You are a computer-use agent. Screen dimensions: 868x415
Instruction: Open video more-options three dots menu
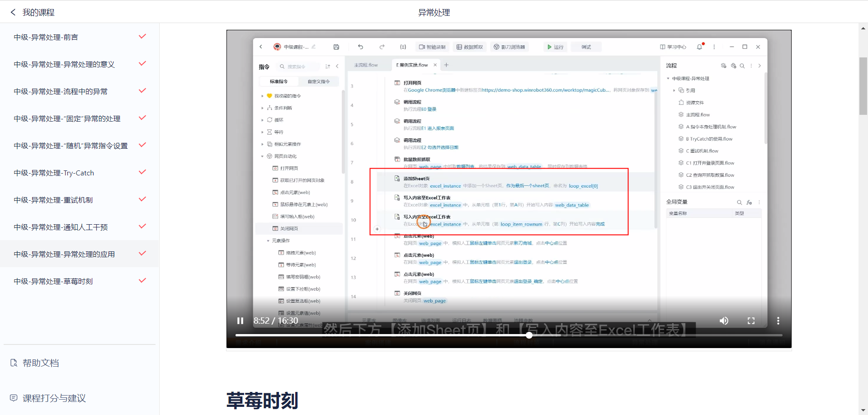point(778,321)
